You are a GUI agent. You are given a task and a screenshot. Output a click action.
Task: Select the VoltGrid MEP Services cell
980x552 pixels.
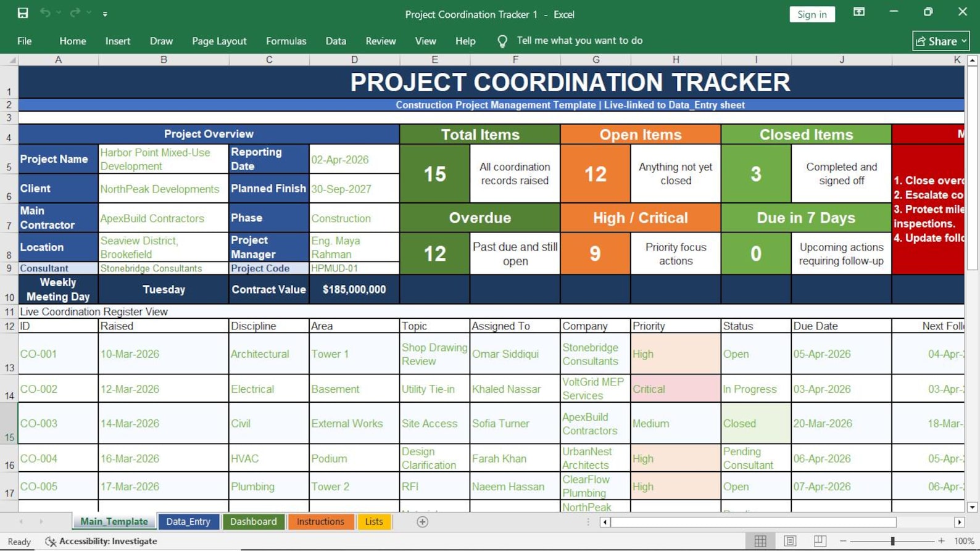(596, 389)
